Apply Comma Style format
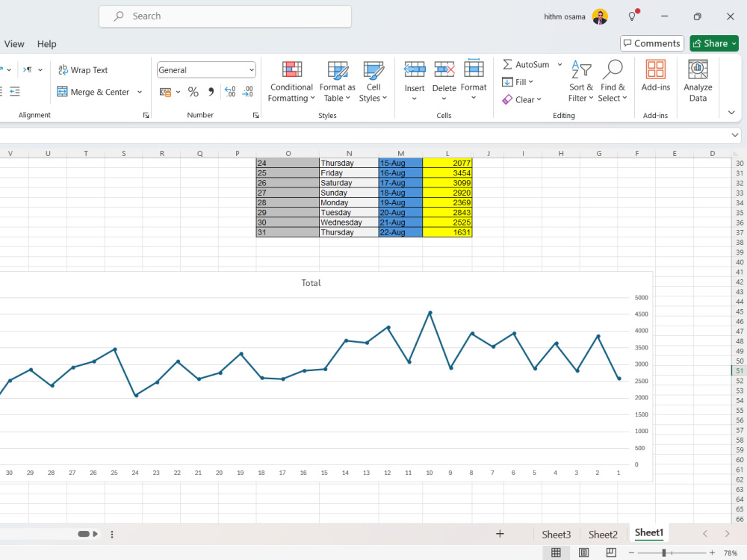Image resolution: width=747 pixels, height=560 pixels. point(211,91)
